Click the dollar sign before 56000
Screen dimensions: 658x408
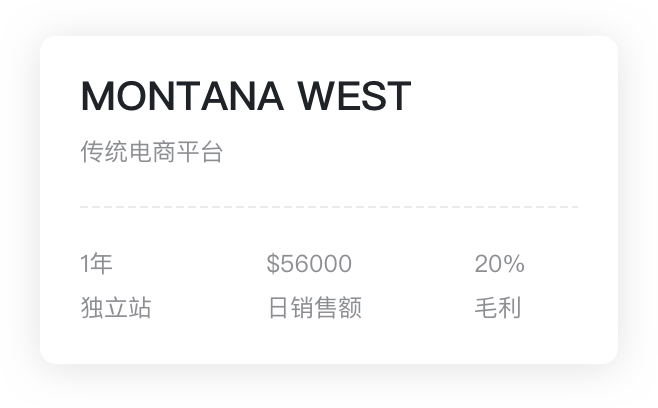(273, 264)
